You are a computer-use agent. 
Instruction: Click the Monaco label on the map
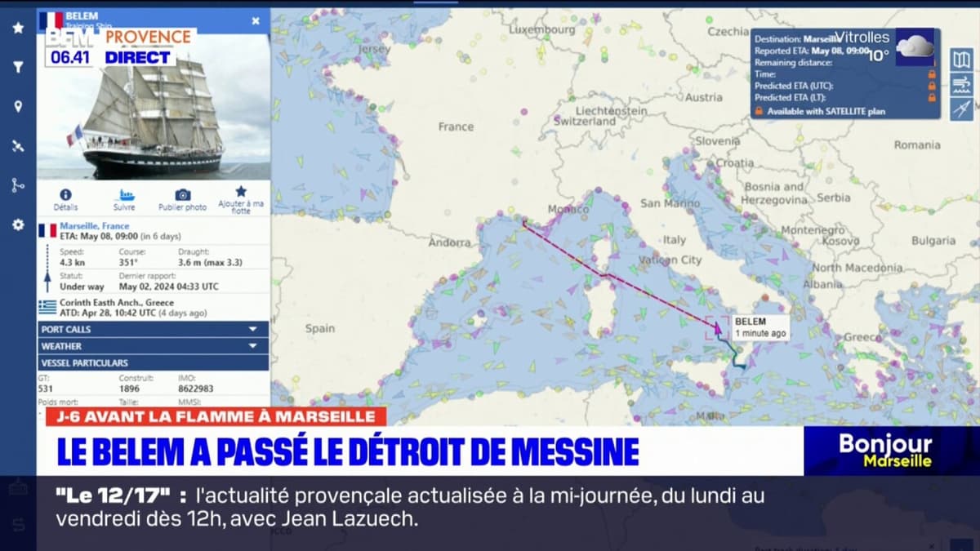point(568,210)
